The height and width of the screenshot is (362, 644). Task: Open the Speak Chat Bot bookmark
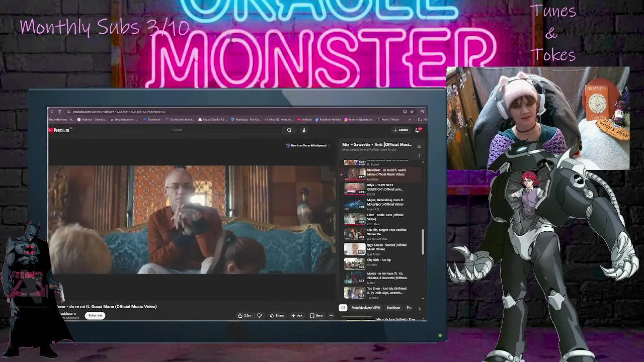click(x=212, y=120)
